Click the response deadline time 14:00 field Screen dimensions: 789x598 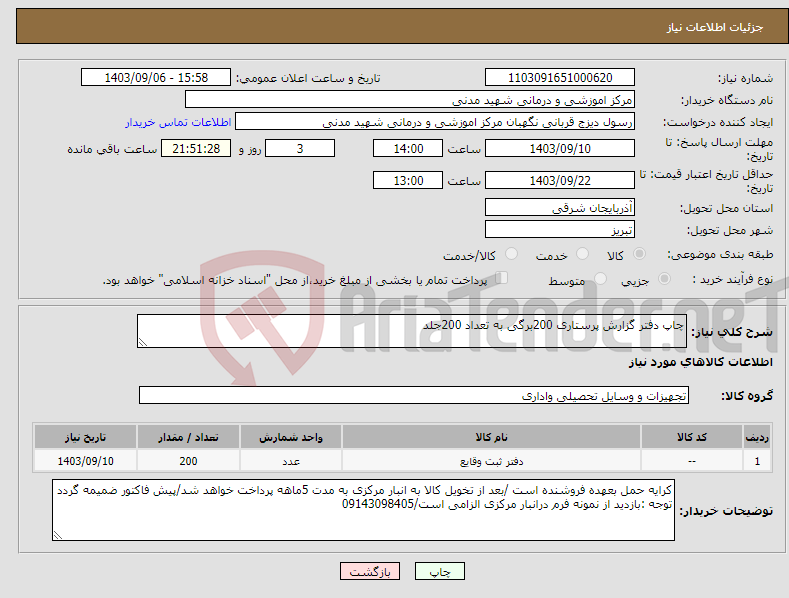tap(408, 148)
